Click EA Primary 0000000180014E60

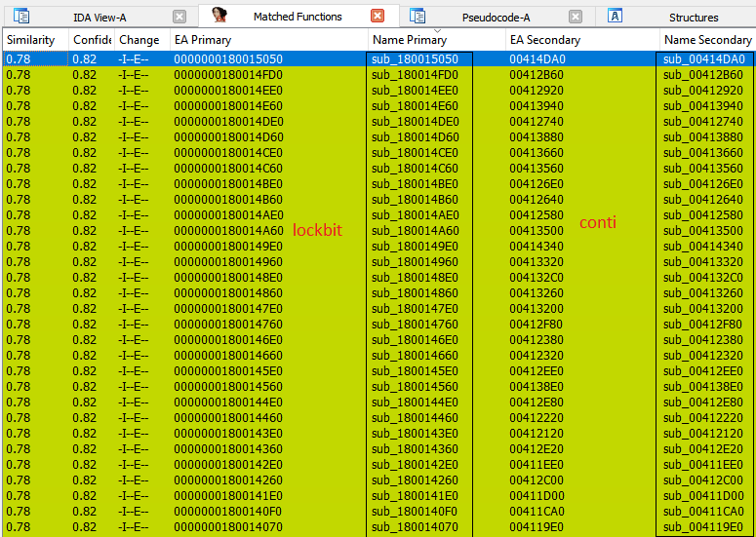point(228,106)
